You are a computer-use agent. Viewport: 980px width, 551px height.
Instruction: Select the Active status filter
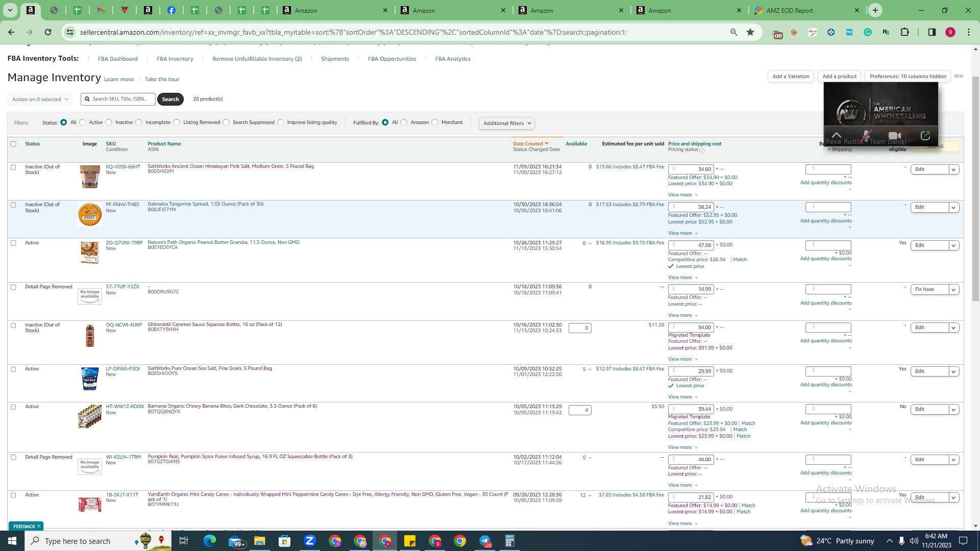coord(83,122)
